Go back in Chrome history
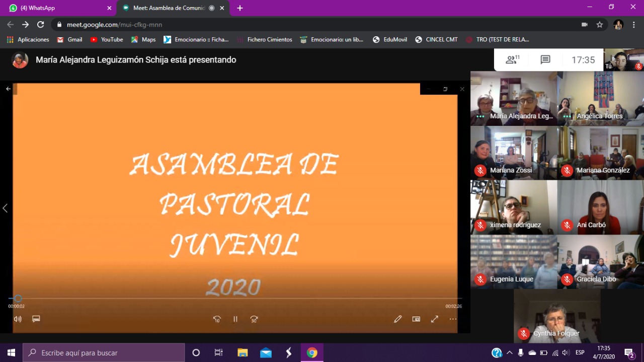644x362 pixels. point(10,24)
